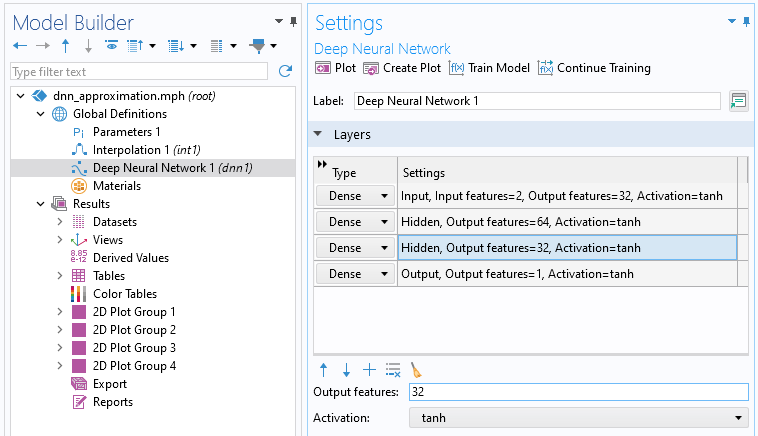Click the Plot button in Settings

pyautogui.click(x=335, y=68)
